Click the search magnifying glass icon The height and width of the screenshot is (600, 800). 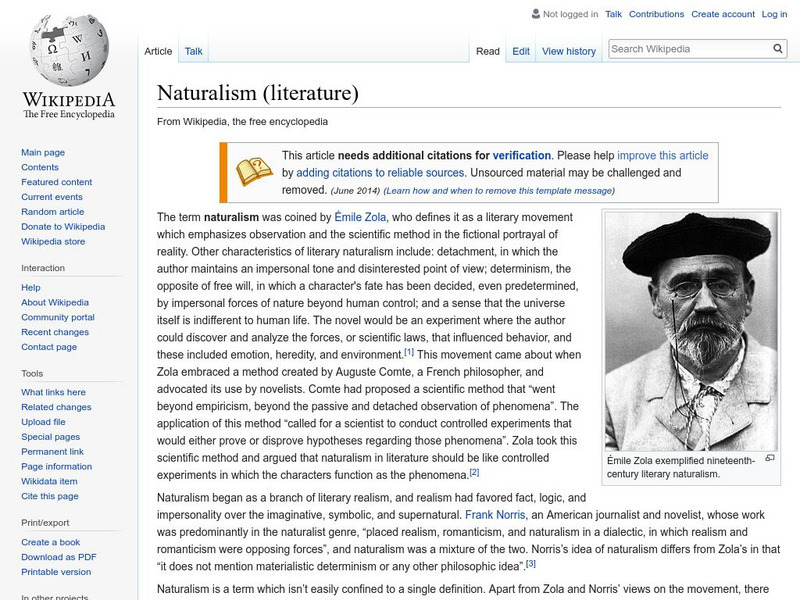tap(777, 47)
